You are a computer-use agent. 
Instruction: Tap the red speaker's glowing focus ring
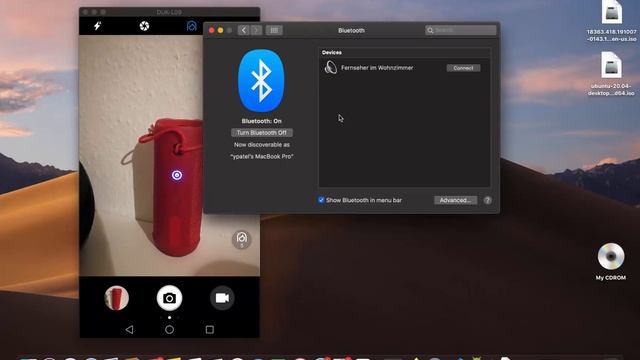click(x=177, y=175)
